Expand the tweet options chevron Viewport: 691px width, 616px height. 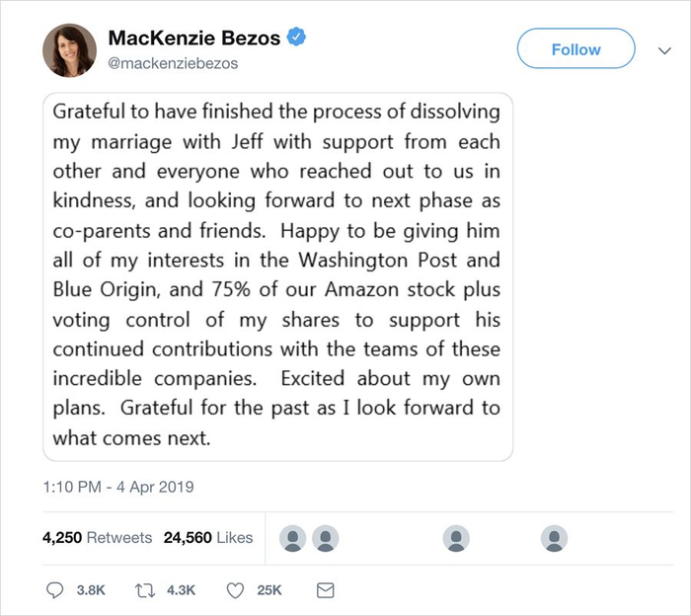[665, 49]
